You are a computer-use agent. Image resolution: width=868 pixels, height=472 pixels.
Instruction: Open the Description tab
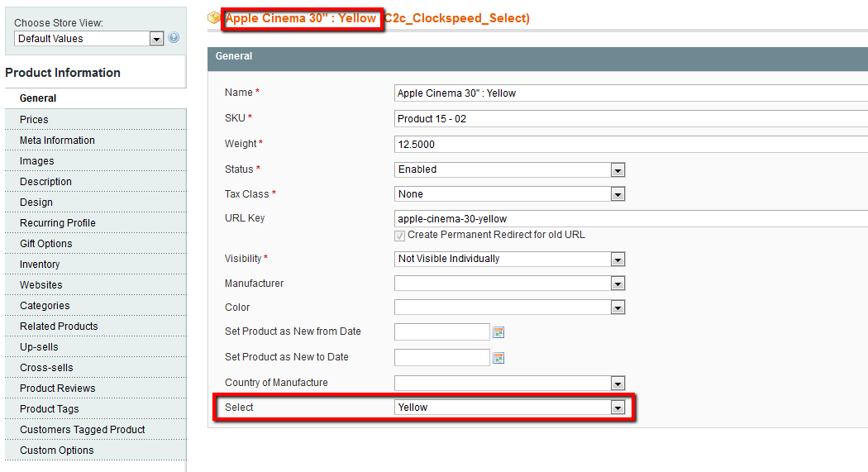click(x=96, y=182)
